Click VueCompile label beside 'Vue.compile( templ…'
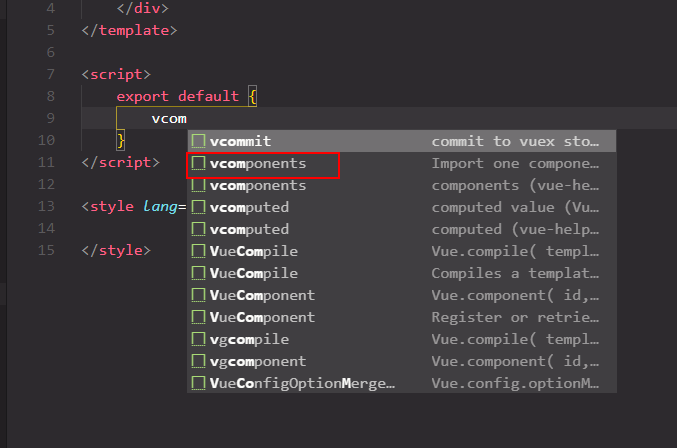The image size is (677, 448). [253, 251]
